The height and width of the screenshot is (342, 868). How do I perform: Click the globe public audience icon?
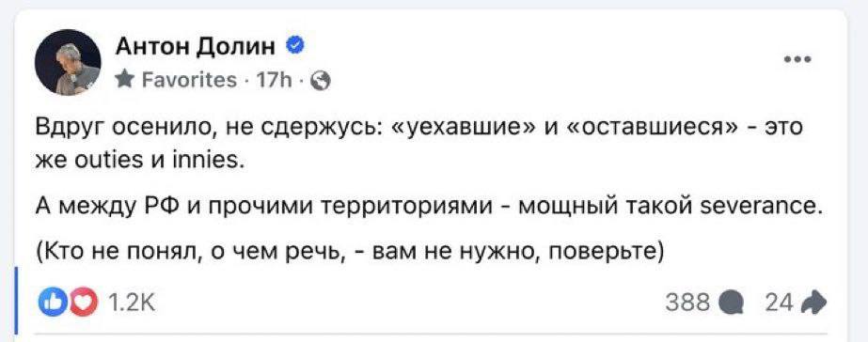pyautogui.click(x=320, y=82)
